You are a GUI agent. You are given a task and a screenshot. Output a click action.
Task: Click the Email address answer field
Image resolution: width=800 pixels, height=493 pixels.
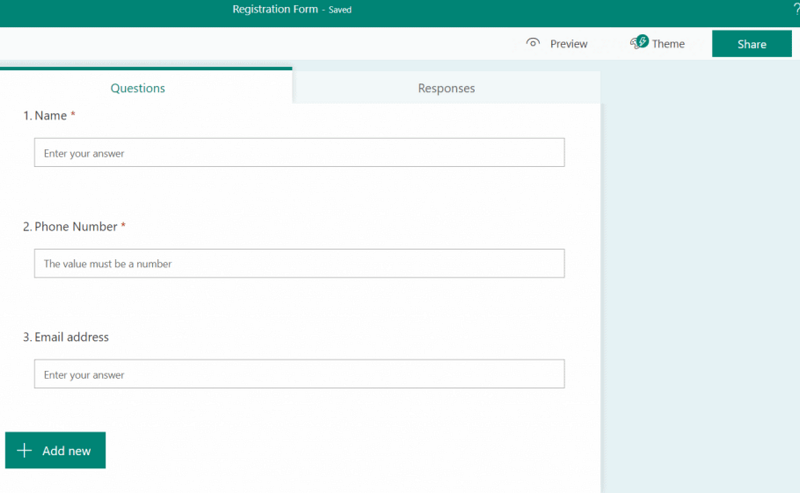299,375
